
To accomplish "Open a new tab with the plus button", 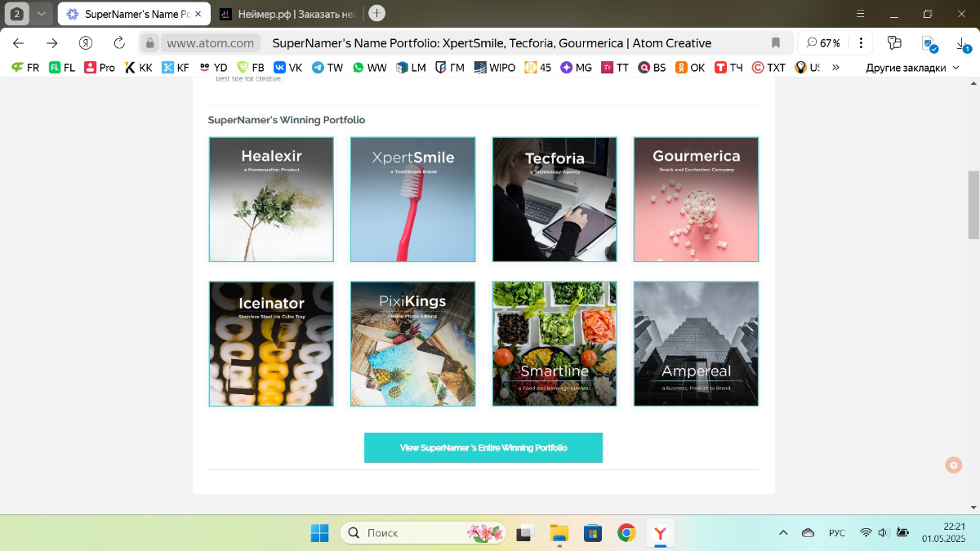I will point(376,13).
